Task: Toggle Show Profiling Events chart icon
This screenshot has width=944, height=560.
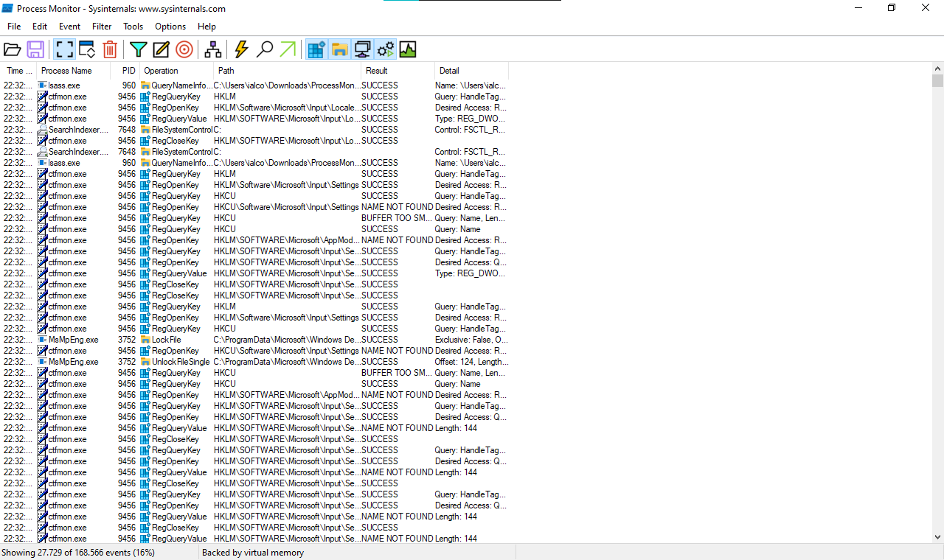Action: click(408, 49)
